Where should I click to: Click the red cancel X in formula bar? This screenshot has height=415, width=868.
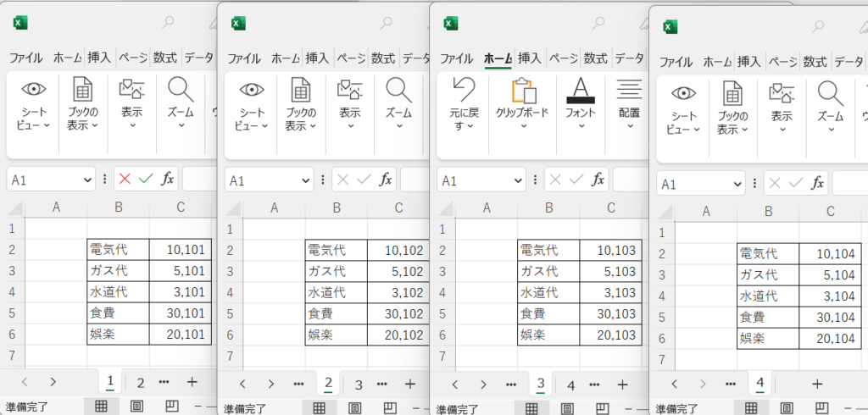point(125,179)
